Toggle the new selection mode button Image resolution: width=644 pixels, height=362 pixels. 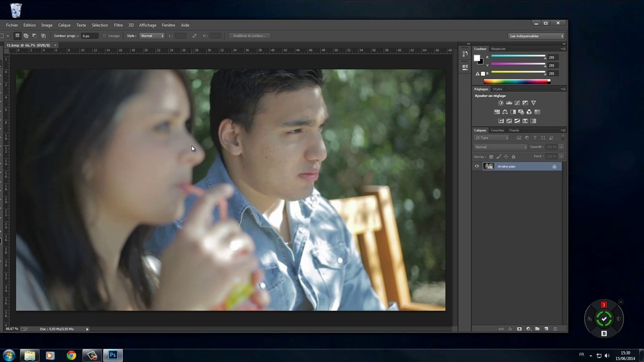coord(17,36)
